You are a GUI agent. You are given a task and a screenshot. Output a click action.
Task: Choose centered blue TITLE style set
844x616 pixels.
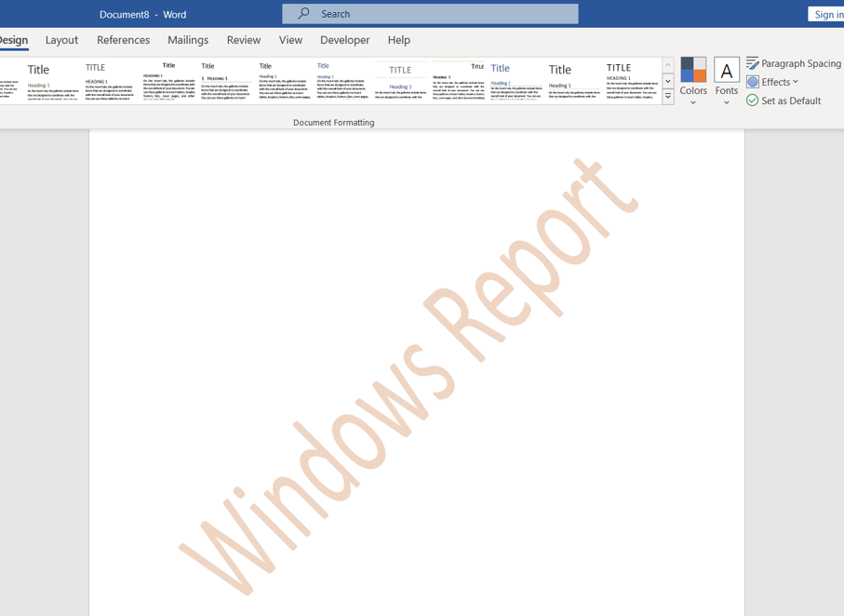400,81
